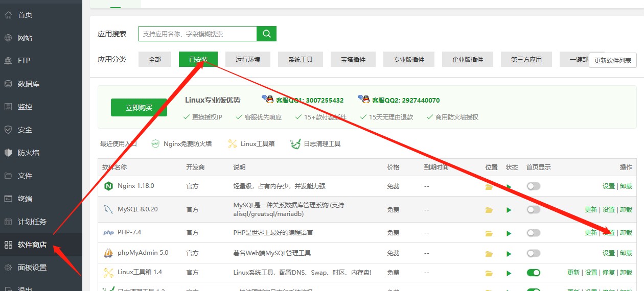The width and height of the screenshot is (644, 291).
Task: Enable homepage display toggle for MySQL 8.0.20
Action: click(534, 209)
